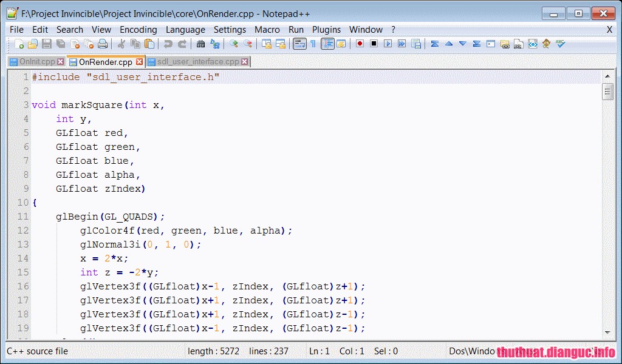Toggle Word Wrap toolbar button
Viewport: 622px width, 364px height.
(x=299, y=44)
